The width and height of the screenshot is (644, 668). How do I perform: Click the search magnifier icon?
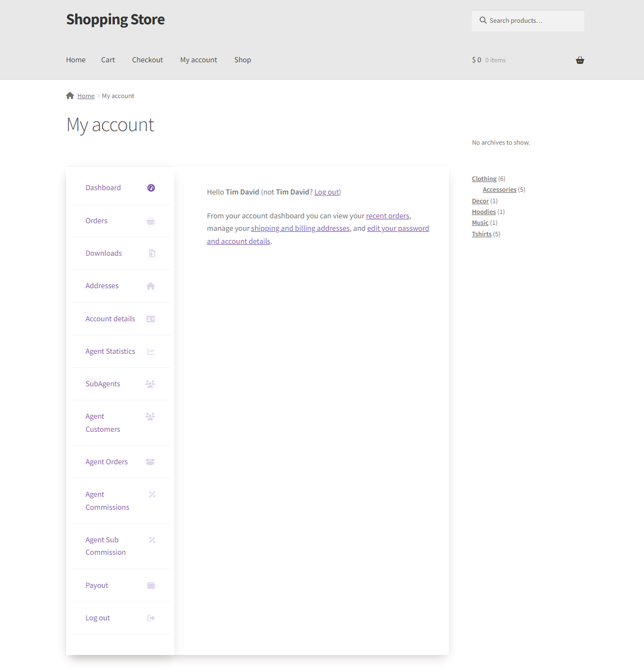point(483,21)
